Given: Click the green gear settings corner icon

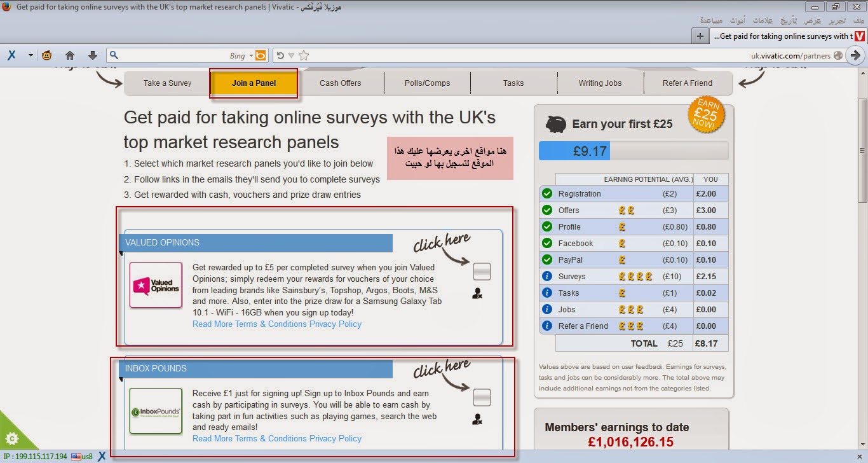Looking at the screenshot, I should click(x=11, y=439).
